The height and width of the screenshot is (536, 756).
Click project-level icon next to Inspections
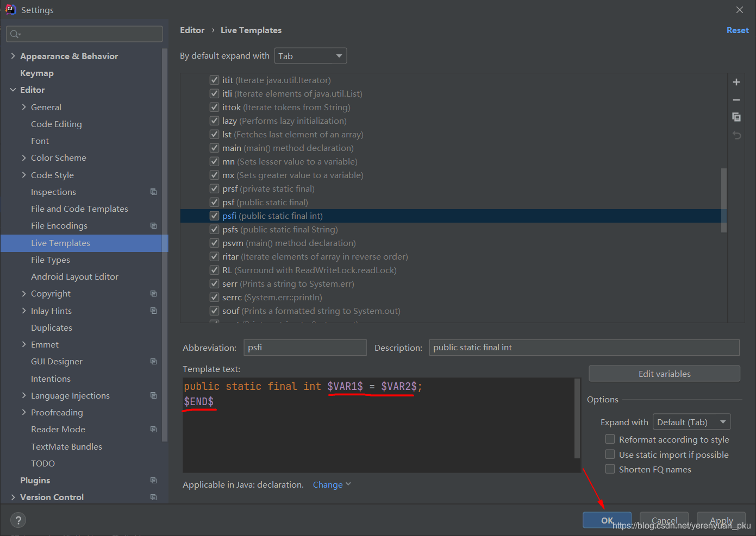(153, 192)
